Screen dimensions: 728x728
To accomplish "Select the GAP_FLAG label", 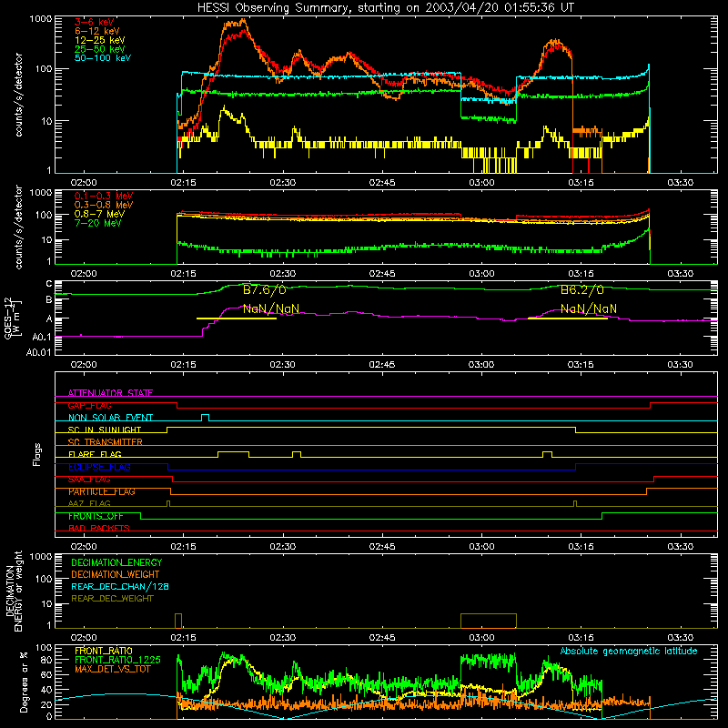I will click(x=89, y=405).
